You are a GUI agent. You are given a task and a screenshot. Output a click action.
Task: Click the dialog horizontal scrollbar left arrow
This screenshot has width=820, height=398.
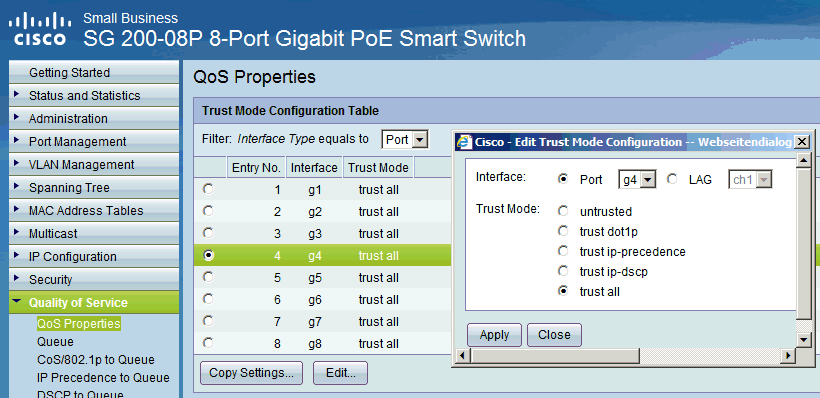point(462,356)
